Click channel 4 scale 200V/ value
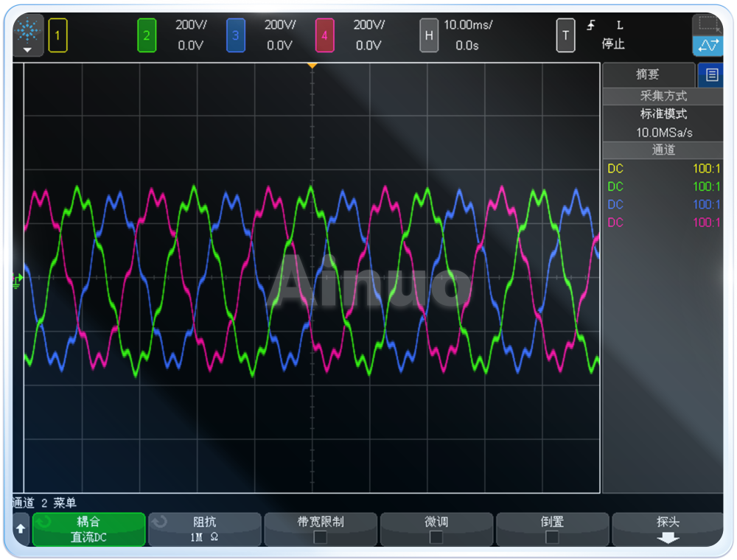The height and width of the screenshot is (560, 737). tap(369, 25)
